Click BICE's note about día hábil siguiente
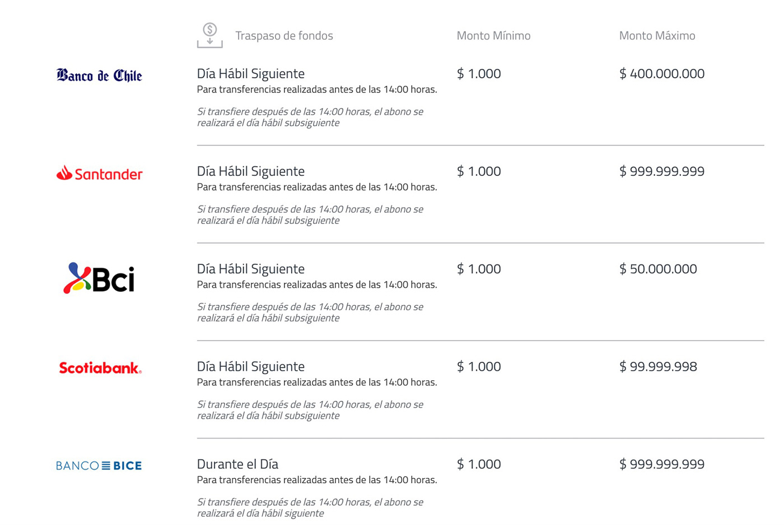Image resolution: width=784 pixels, height=532 pixels. coord(310,508)
